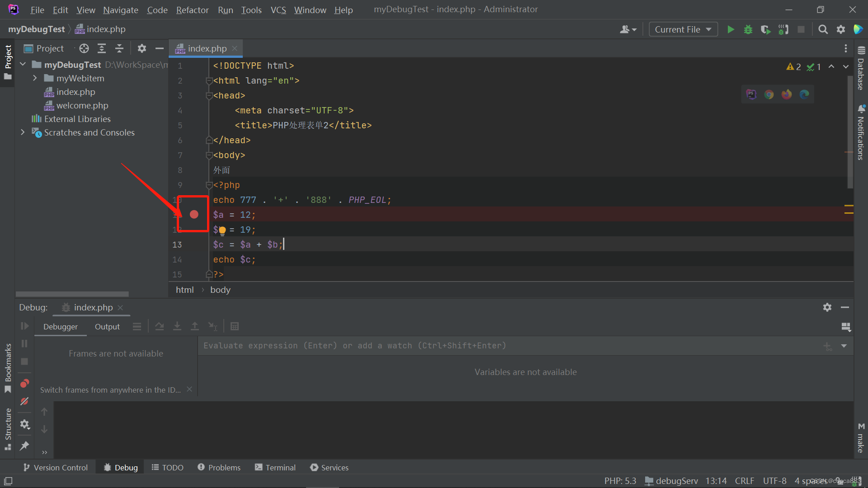Click the Debug tool window settings gear
This screenshot has height=488, width=868.
[x=827, y=307]
